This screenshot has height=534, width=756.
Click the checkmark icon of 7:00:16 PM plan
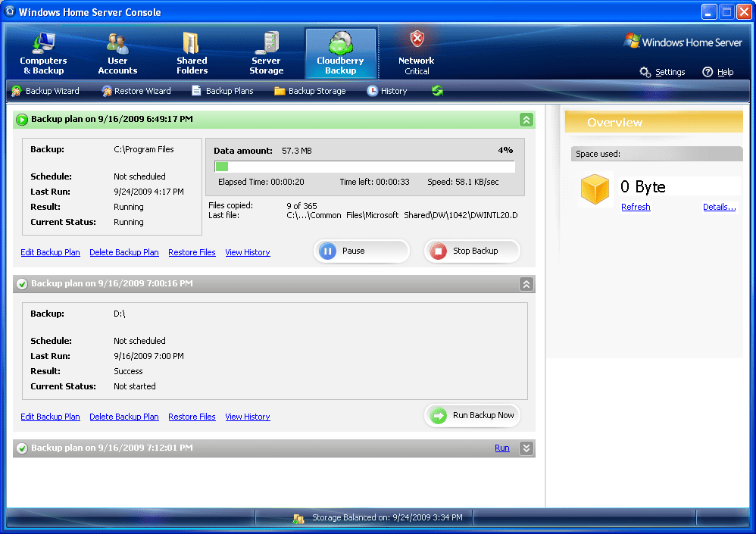click(22, 284)
